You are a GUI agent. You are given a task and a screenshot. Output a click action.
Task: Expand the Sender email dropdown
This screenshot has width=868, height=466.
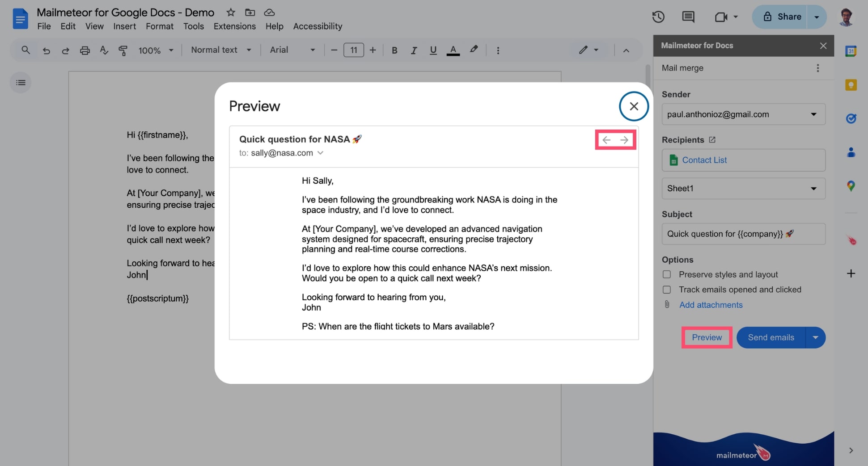(744, 114)
